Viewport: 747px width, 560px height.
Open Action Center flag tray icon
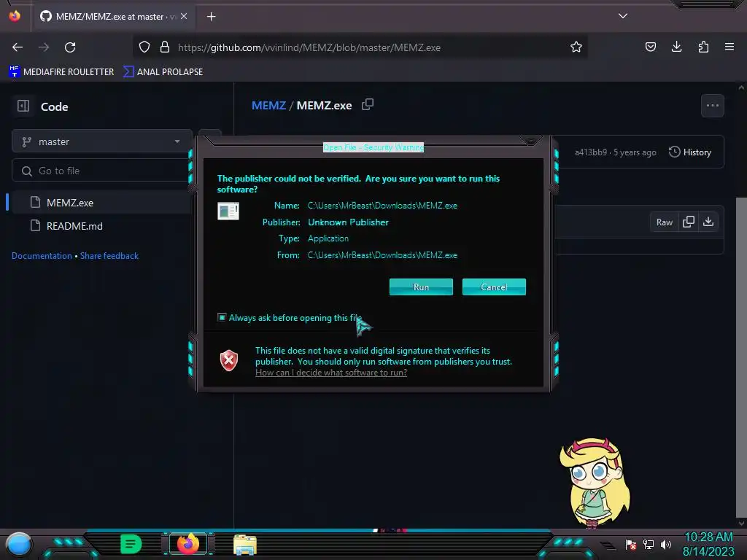[x=631, y=544]
